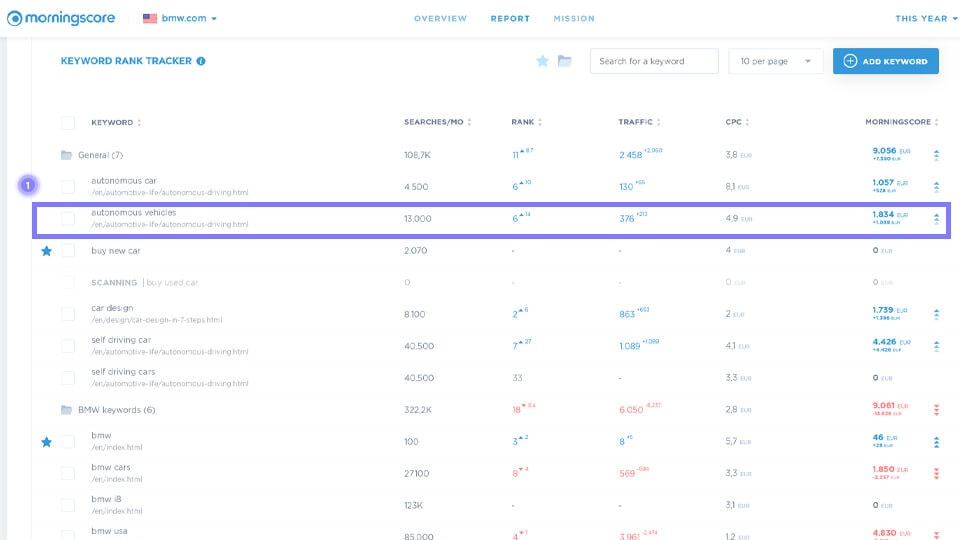Viewport: 960px width, 540px height.
Task: Select the car design row checkbox
Action: pyautogui.click(x=68, y=314)
